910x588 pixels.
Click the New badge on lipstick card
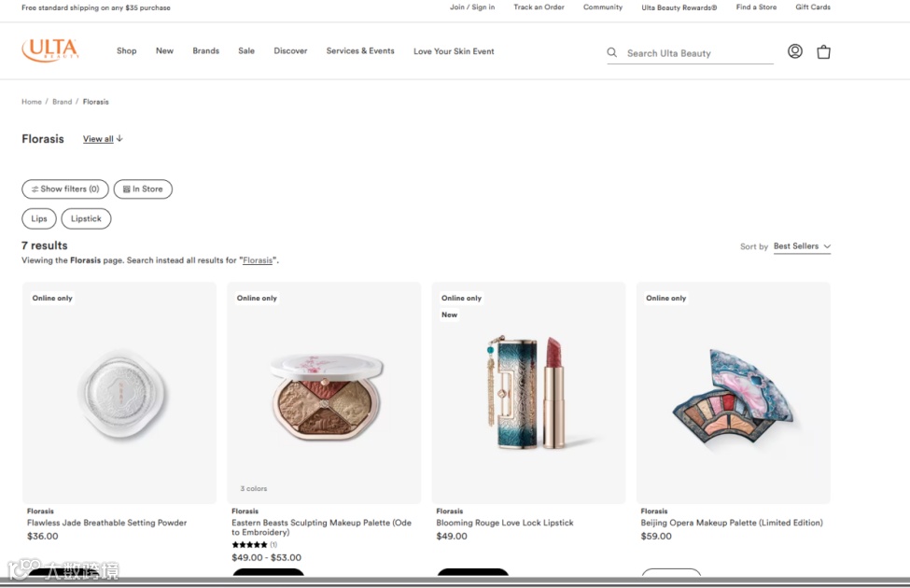pyautogui.click(x=449, y=315)
